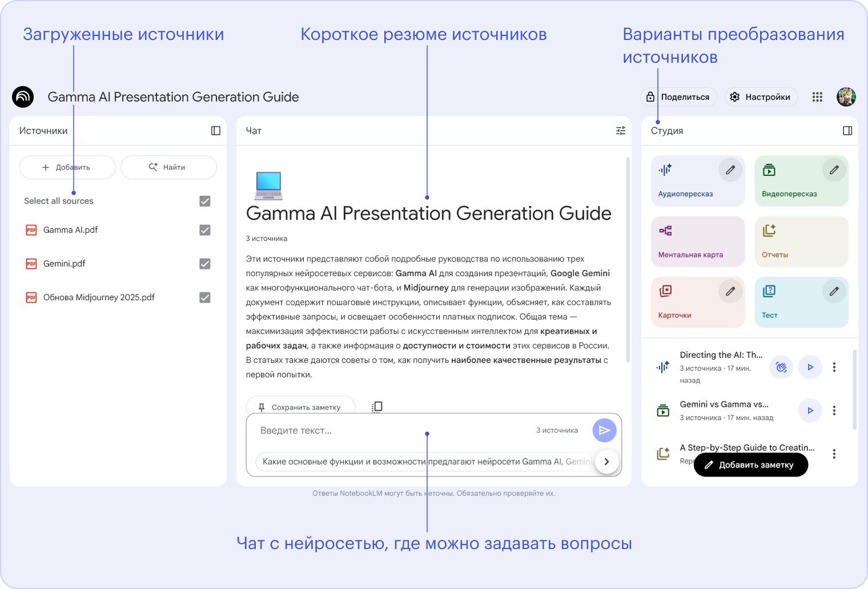The height and width of the screenshot is (589, 868).
Task: Uncheck the Gamma AI.pdf source
Action: 205,230
